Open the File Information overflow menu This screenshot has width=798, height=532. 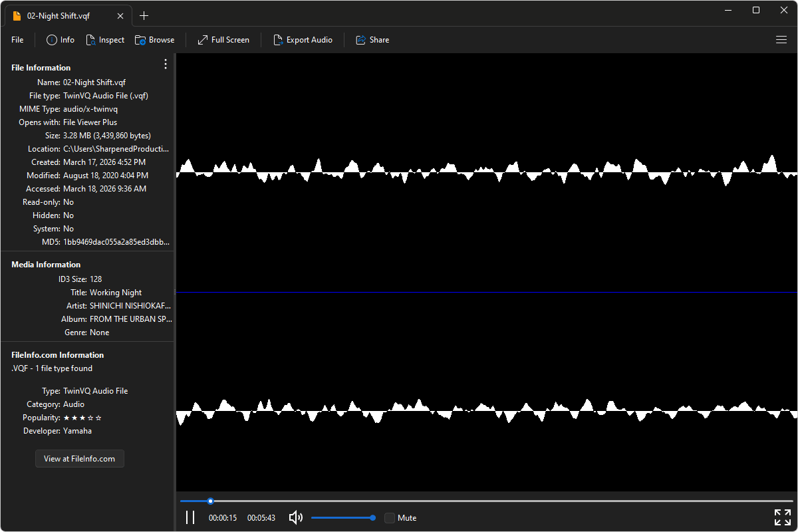(x=165, y=64)
